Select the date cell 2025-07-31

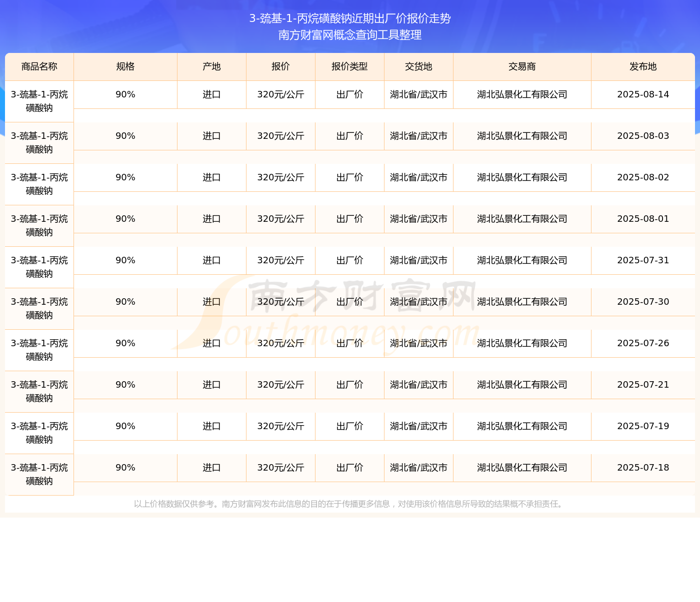(643, 260)
